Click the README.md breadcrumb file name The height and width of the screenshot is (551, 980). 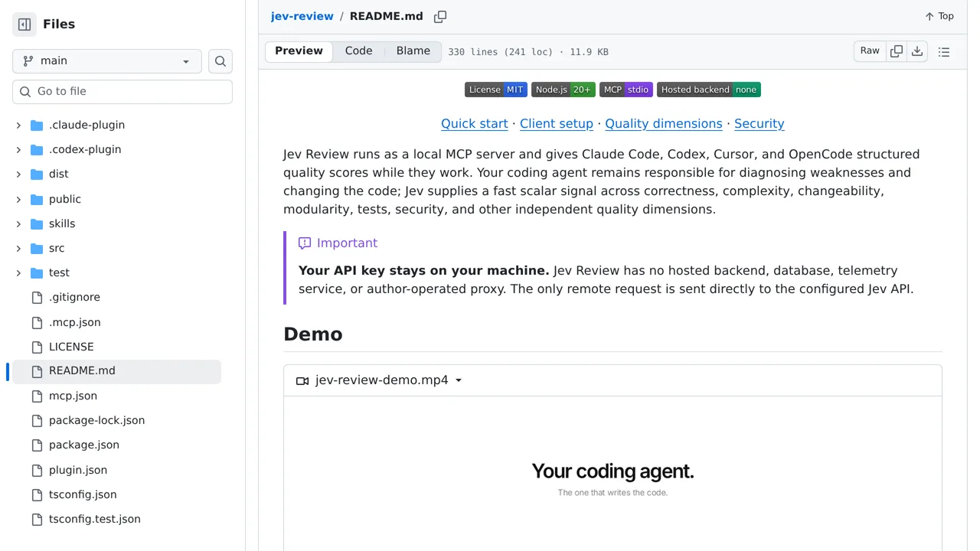387,16
